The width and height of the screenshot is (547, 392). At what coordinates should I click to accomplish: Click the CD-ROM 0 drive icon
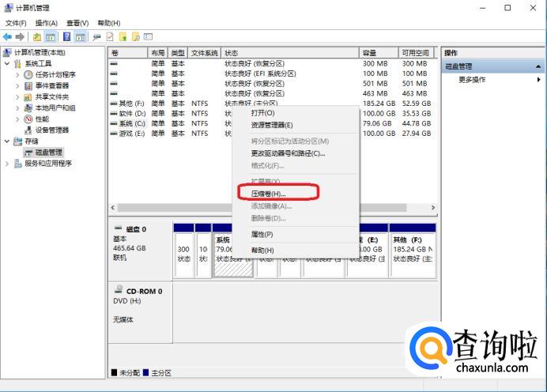pyautogui.click(x=119, y=289)
